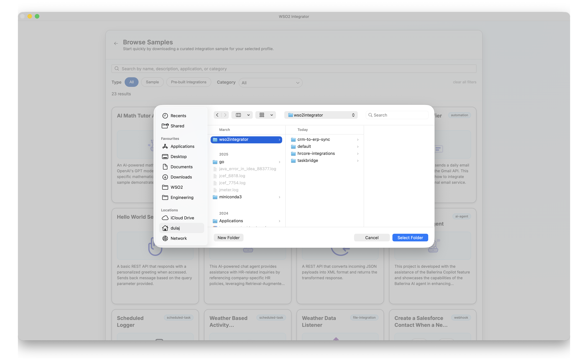Click the grouping grid icon
This screenshot has width=588, height=364.
[x=262, y=115]
